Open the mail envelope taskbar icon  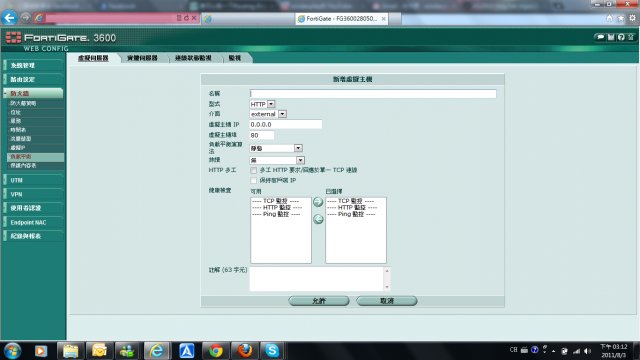pyautogui.click(x=99, y=351)
